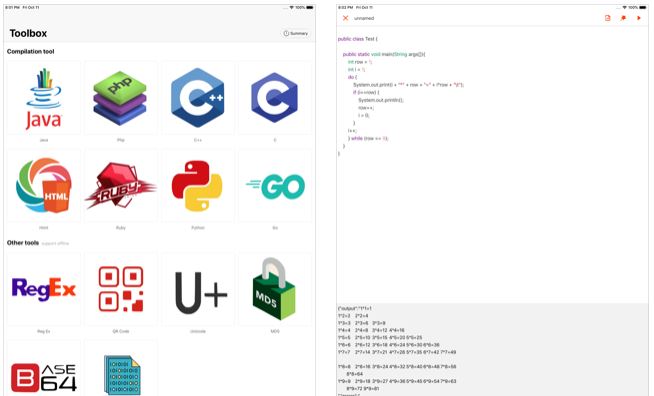Place cursor on 'public class Test {' line
Viewport: 654px width, 396px height.
[357, 39]
